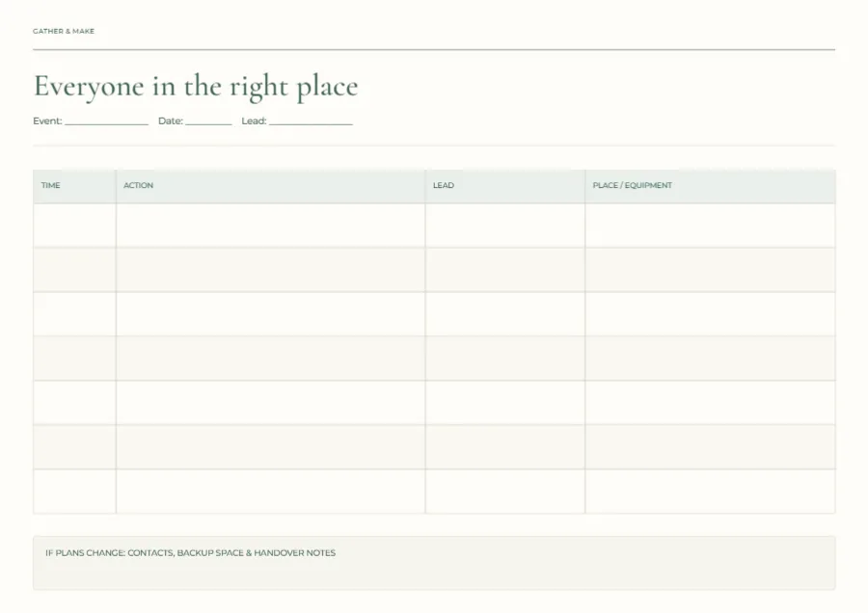Click the 'Lead:' label under the title
868x613 pixels.
coord(254,121)
